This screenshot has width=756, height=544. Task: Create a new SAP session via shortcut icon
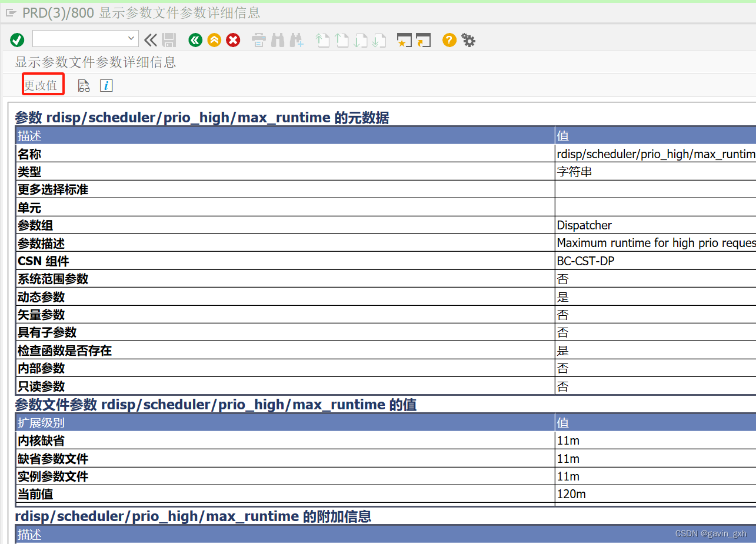404,40
